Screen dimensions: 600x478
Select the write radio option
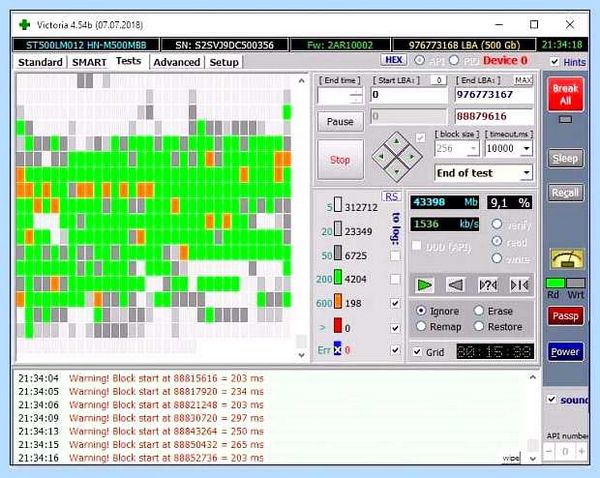coord(497,258)
